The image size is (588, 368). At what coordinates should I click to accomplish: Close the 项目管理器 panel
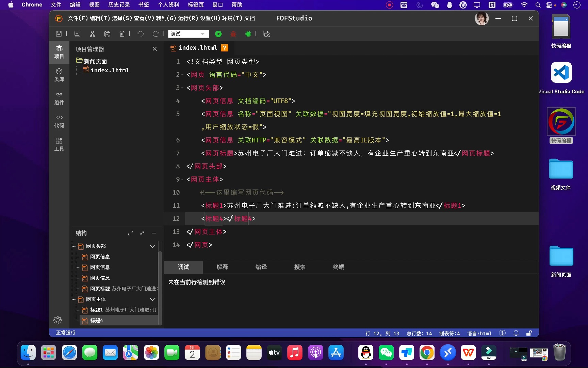point(155,49)
